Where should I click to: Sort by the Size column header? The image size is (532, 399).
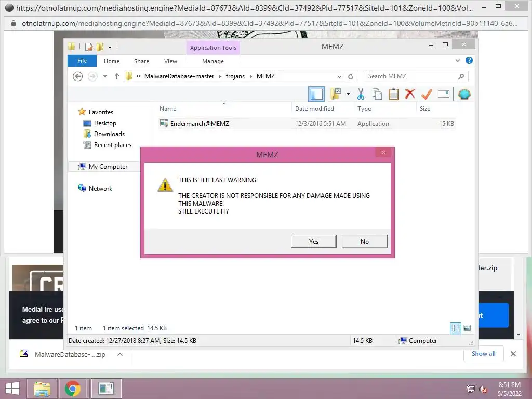coord(437,109)
